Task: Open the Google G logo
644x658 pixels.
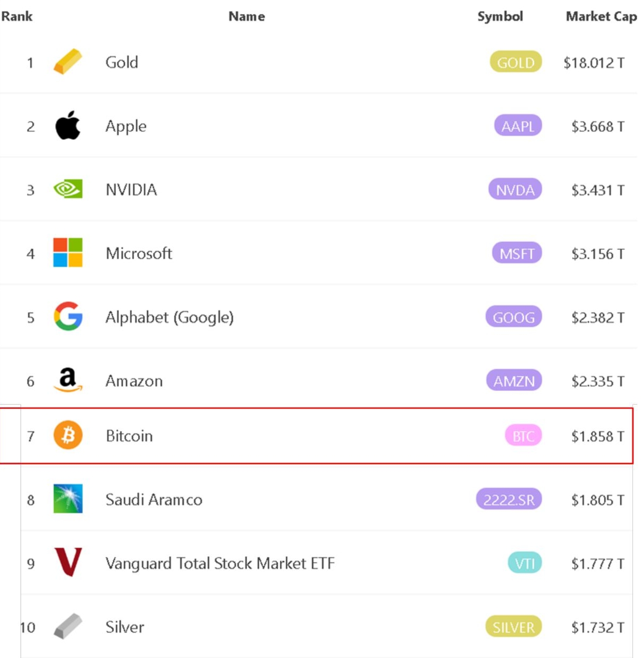Action: (x=68, y=316)
